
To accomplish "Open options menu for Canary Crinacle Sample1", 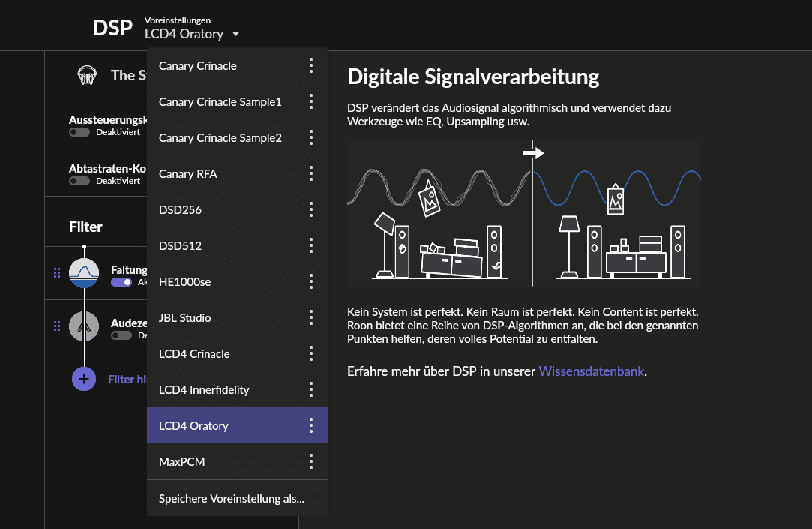I will (x=311, y=101).
